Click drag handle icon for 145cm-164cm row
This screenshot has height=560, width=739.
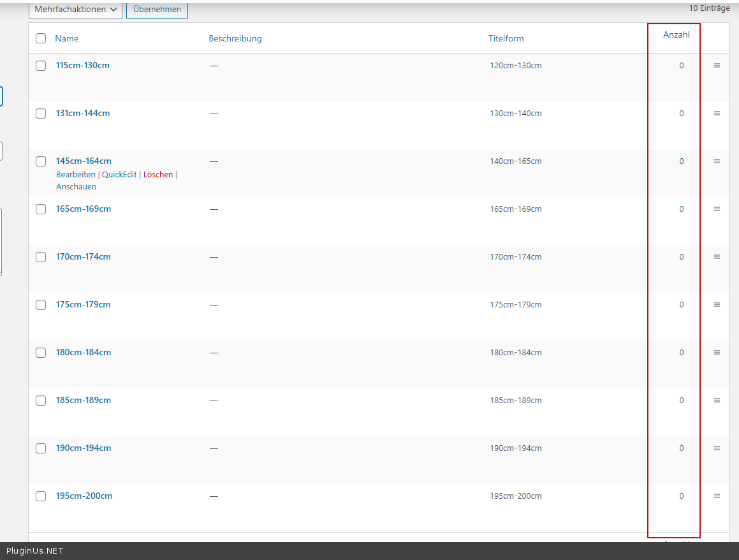coord(717,161)
